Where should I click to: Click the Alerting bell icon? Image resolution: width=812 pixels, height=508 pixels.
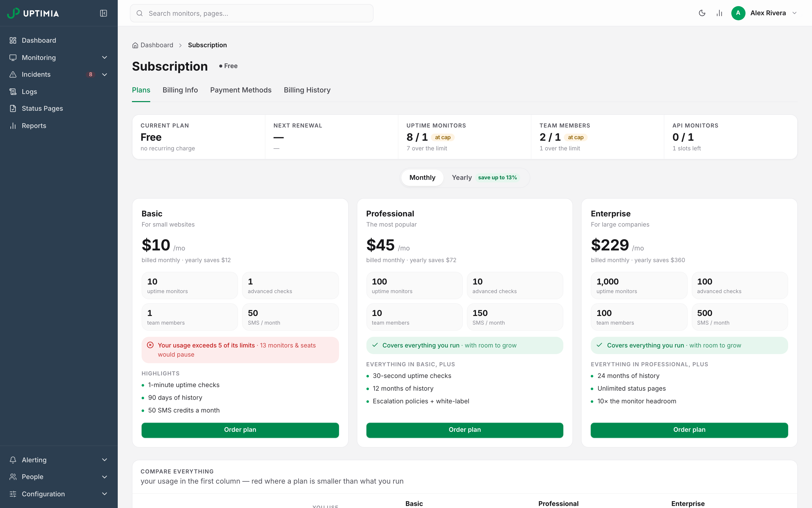point(13,460)
